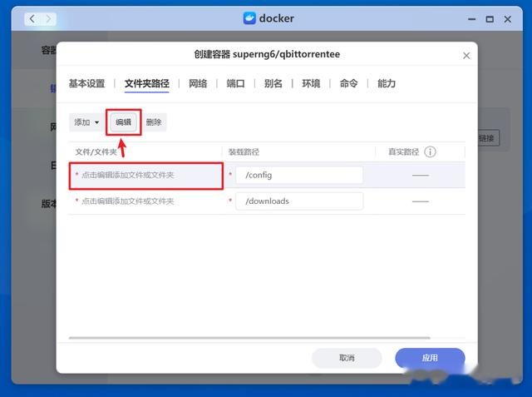This screenshot has width=532, height=397.
Task: Click the docker whale app icon
Action: coord(249,18)
